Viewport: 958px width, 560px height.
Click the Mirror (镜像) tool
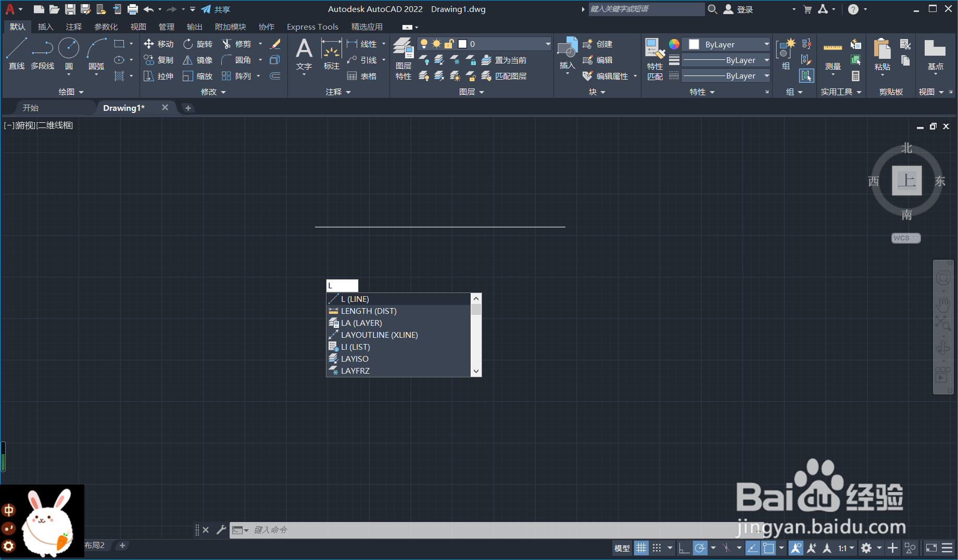198,60
